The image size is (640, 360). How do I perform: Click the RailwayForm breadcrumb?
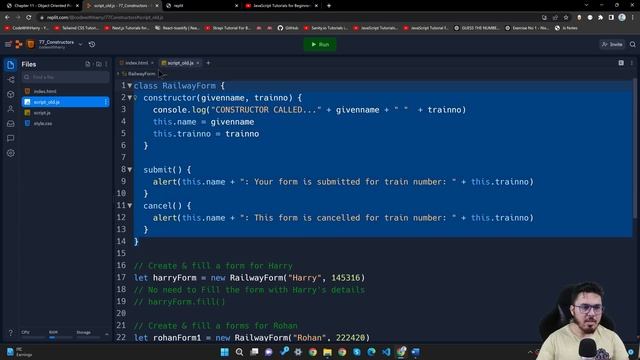point(141,74)
